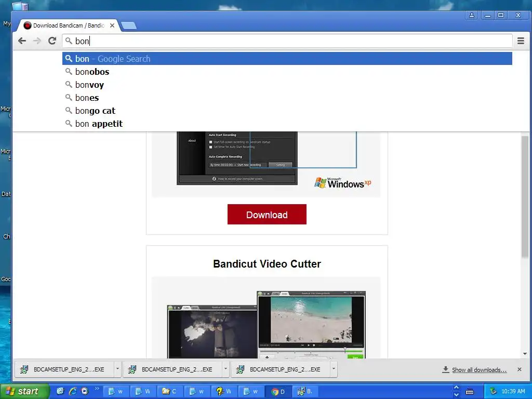Choose the 'bon - Google Search' suggestion
Screen dimensions: 532x399
coord(287,59)
